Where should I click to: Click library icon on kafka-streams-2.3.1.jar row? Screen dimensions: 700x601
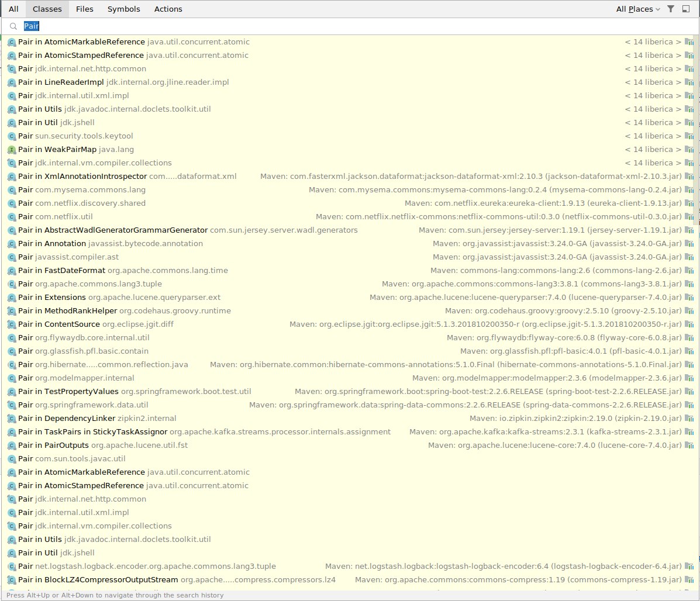point(689,432)
